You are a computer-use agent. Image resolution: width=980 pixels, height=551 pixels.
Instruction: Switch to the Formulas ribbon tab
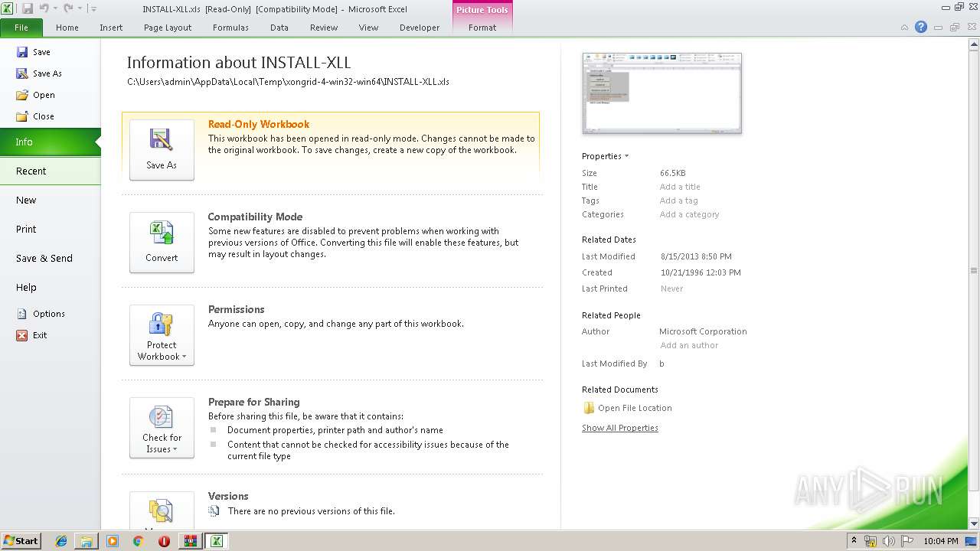230,28
